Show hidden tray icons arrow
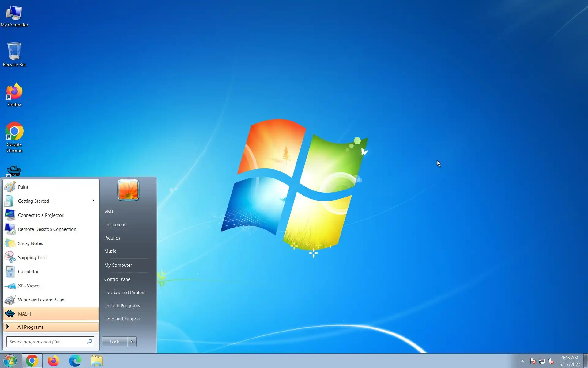 point(522,361)
